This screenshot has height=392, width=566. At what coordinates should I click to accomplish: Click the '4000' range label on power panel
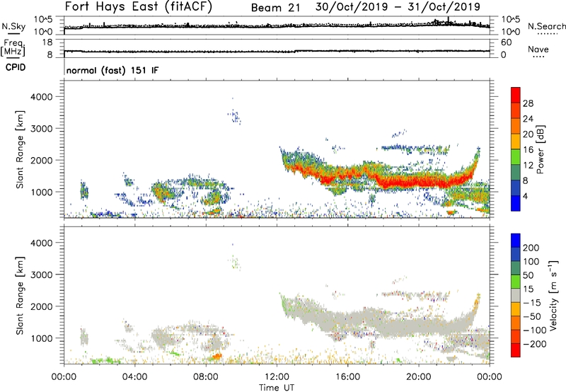42,97
